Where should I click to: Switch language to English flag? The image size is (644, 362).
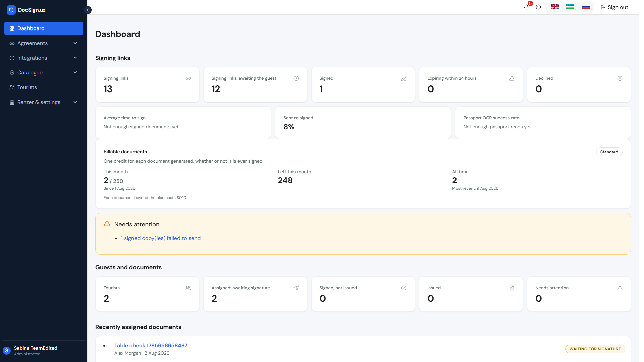[555, 7]
